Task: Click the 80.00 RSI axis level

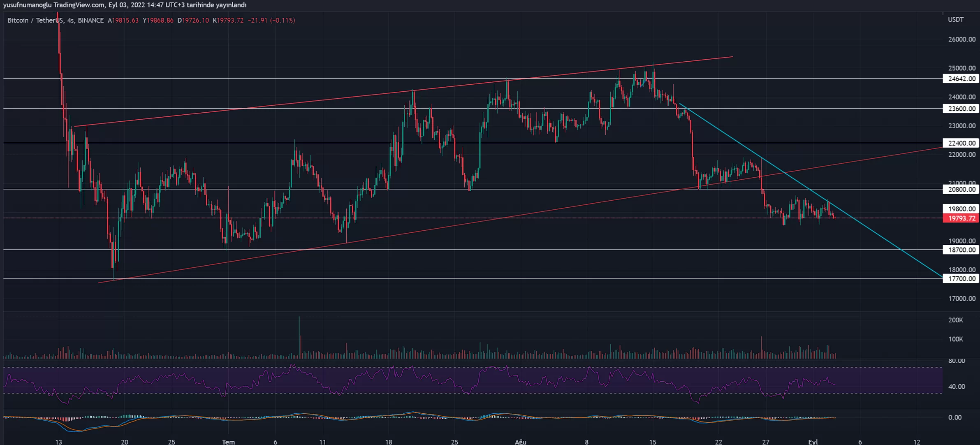Action: pyautogui.click(x=956, y=361)
